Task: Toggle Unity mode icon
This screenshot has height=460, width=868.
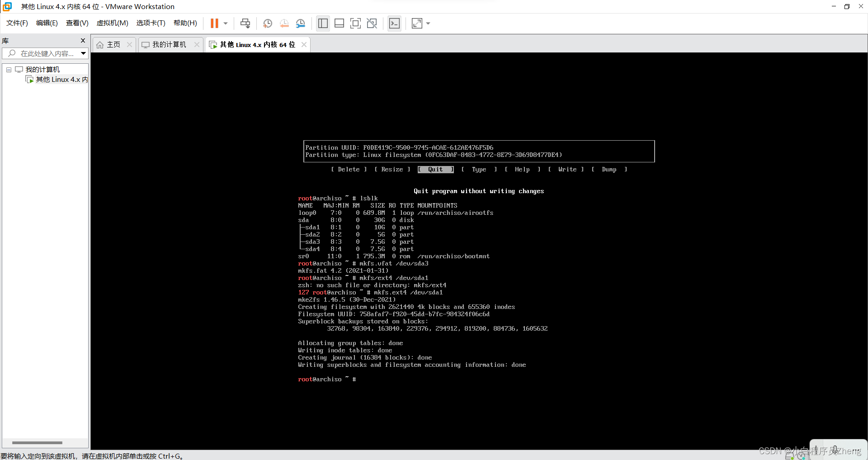Action: point(372,23)
